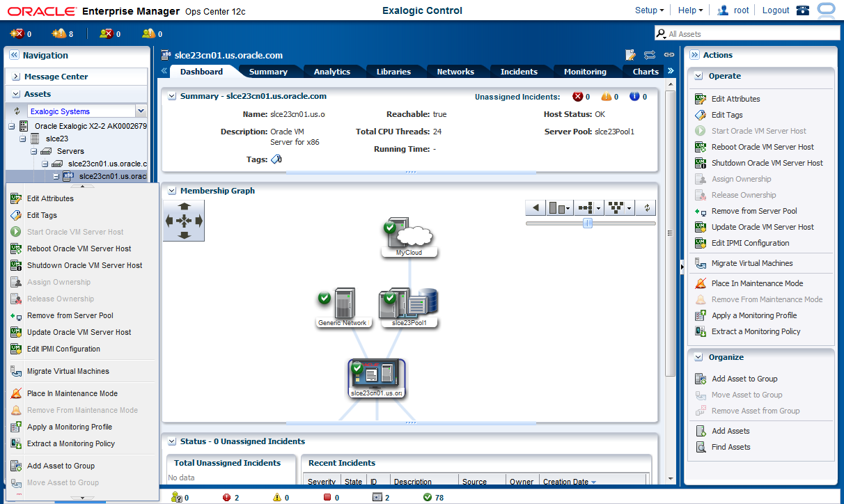The width and height of the screenshot is (844, 504).
Task: Switch to the Incidents tab
Action: coord(519,72)
